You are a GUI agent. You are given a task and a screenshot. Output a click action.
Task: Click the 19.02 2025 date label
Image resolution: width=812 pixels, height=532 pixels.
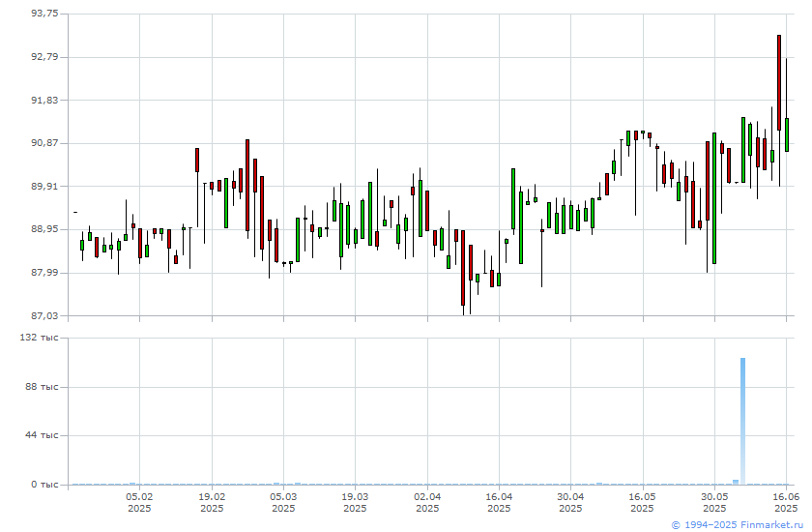pos(212,502)
